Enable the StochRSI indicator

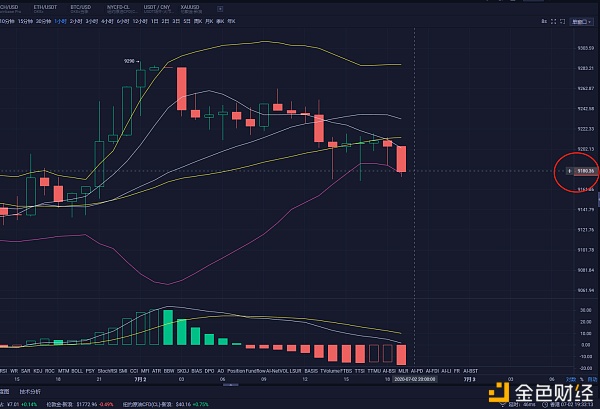107,371
